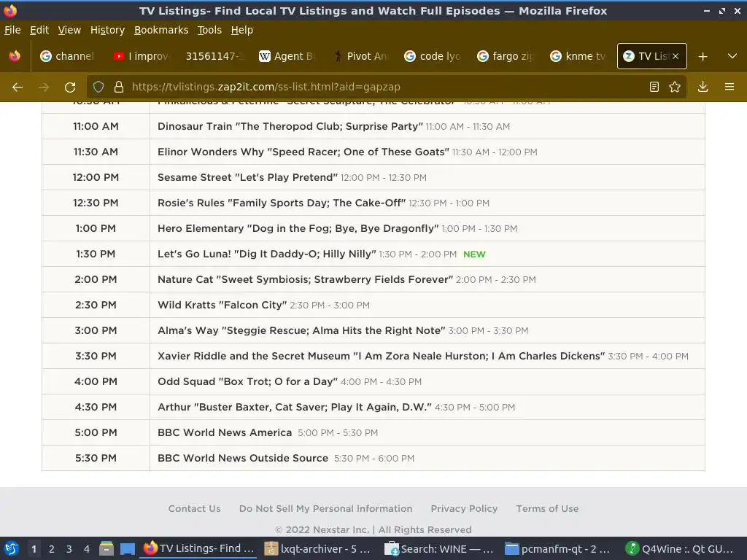This screenshot has height=560, width=747.
Task: Switch to lxqt-archiver window in taskbar
Action: [x=317, y=548]
